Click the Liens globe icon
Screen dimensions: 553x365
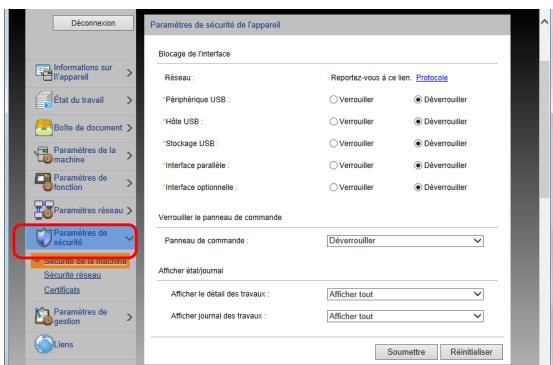(44, 344)
